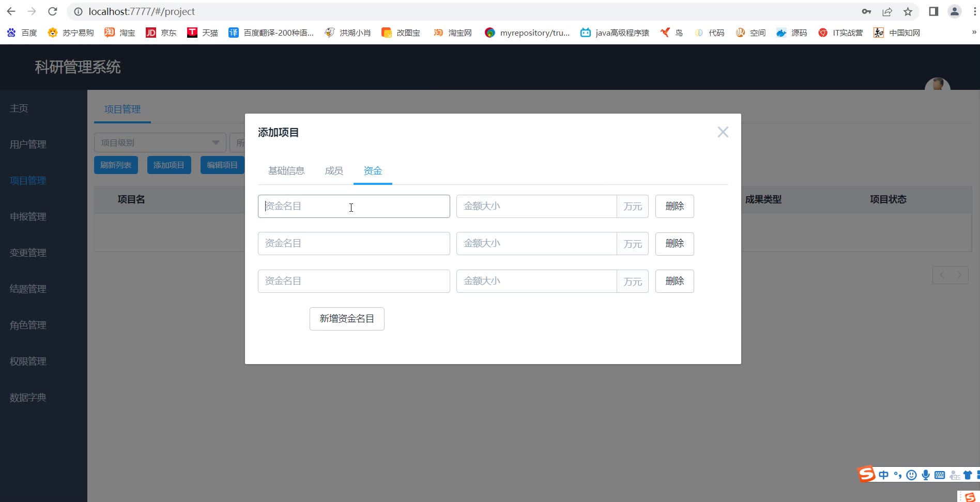The width and height of the screenshot is (980, 502).
Task: Toggle the browser side panel icon
Action: click(x=933, y=11)
